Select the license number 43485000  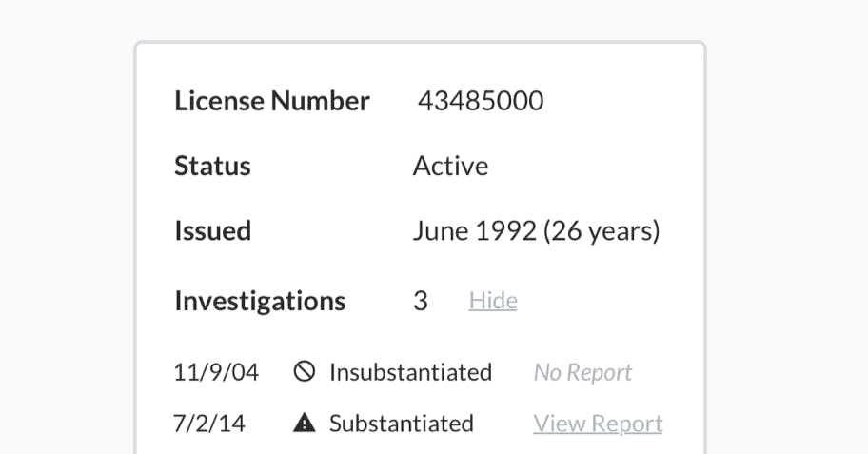[x=480, y=101]
